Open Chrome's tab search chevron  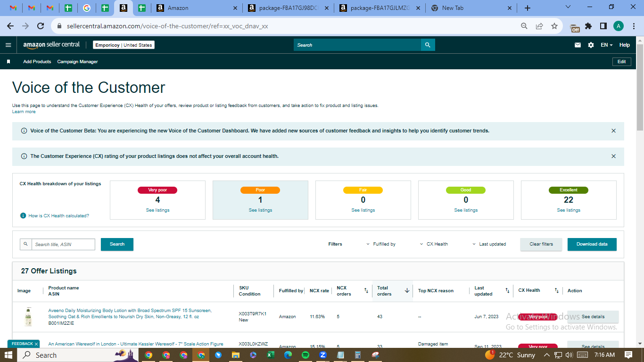click(568, 7)
